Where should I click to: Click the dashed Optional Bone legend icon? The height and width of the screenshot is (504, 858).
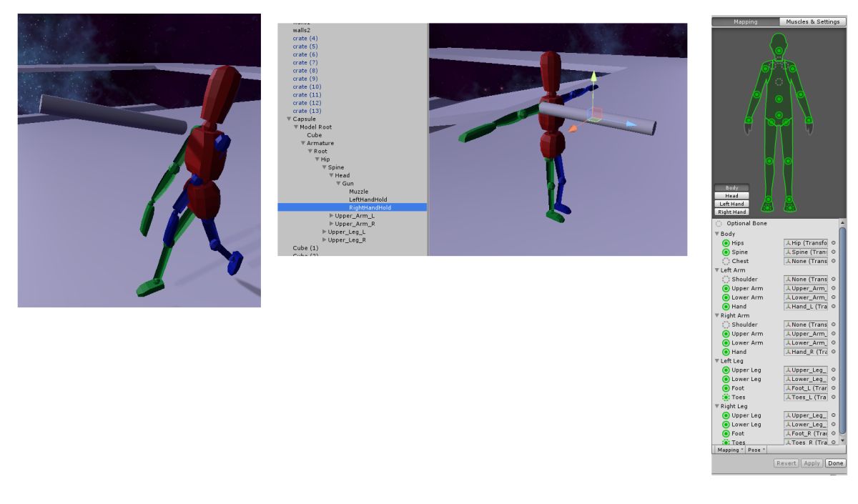[719, 224]
